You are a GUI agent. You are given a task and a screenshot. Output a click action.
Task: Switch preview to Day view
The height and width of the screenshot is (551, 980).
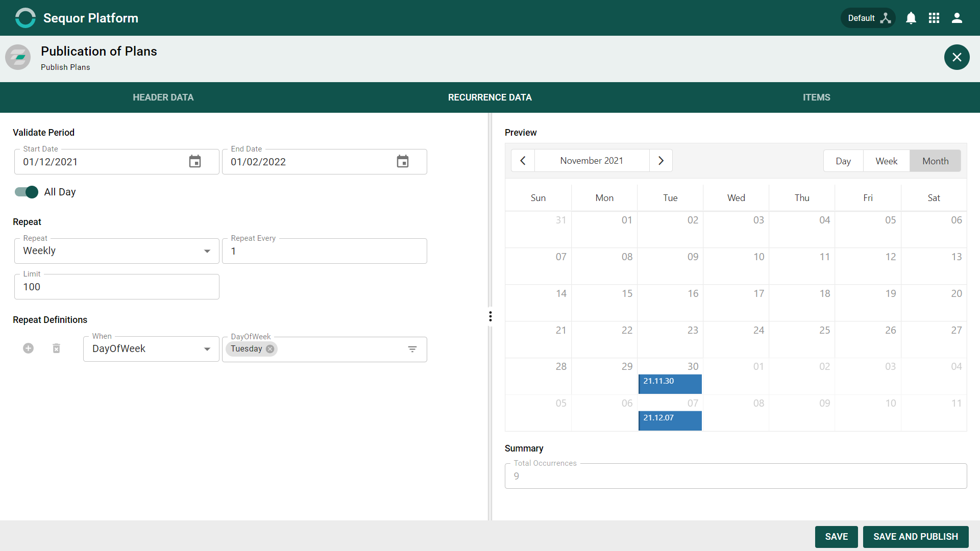click(843, 161)
